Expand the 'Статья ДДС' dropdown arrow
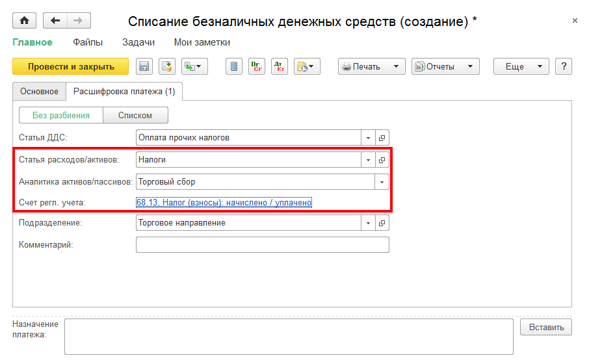This screenshot has width=589, height=364. [x=368, y=138]
